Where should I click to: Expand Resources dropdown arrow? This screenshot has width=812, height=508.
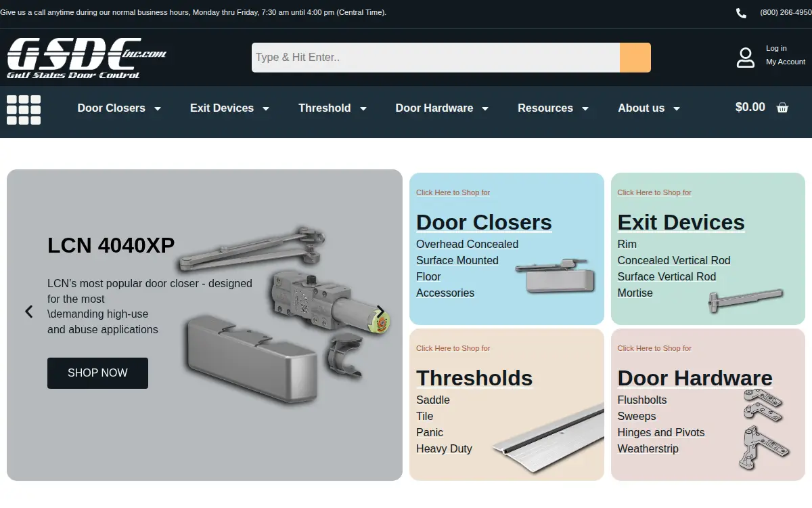point(585,108)
